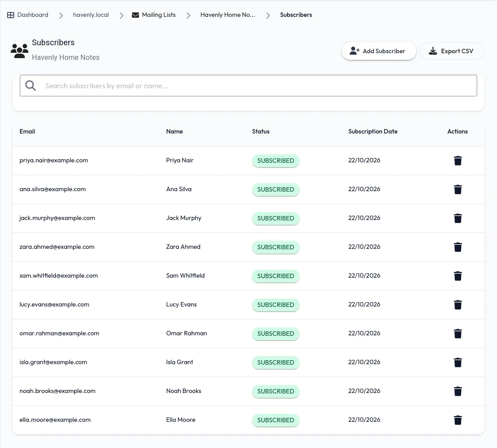Screen dimensions: 497x448
Task: Go to Dashboard in breadcrumb
Action: 33,15
